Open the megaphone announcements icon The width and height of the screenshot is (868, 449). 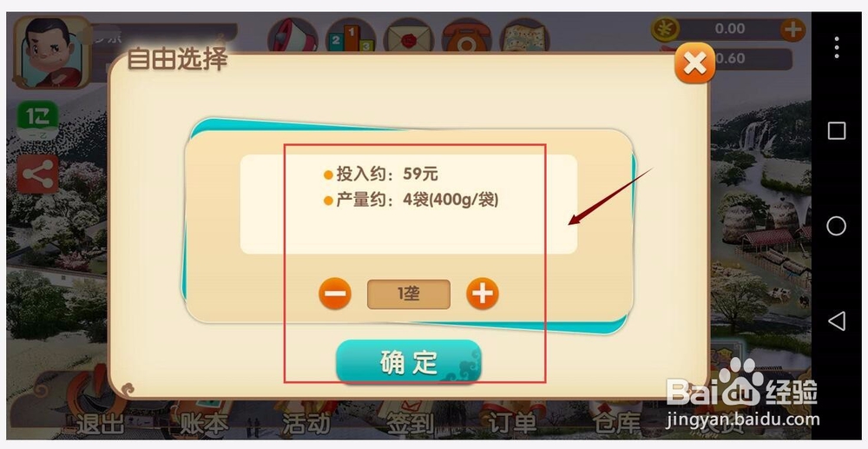coord(293,36)
